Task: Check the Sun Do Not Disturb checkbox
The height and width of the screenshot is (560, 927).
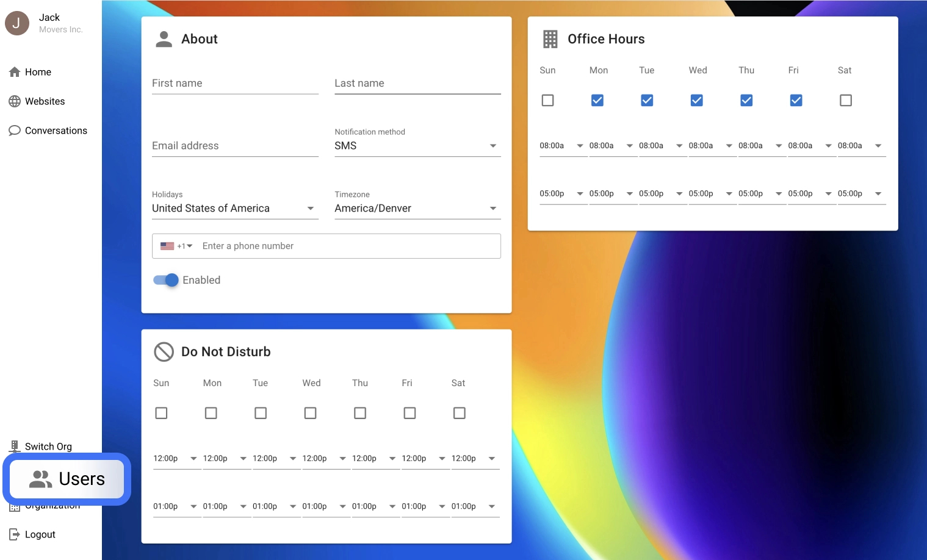Action: pyautogui.click(x=161, y=413)
